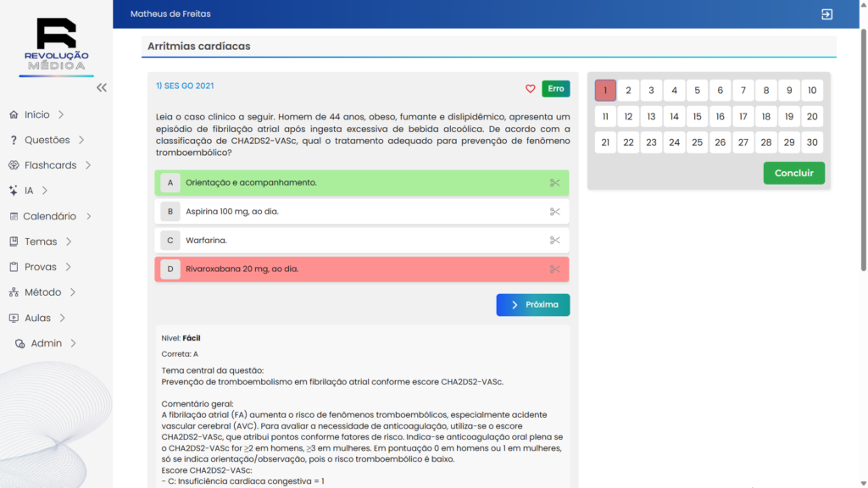
Task: Expand the Flashcards sidebar section
Action: [88, 165]
